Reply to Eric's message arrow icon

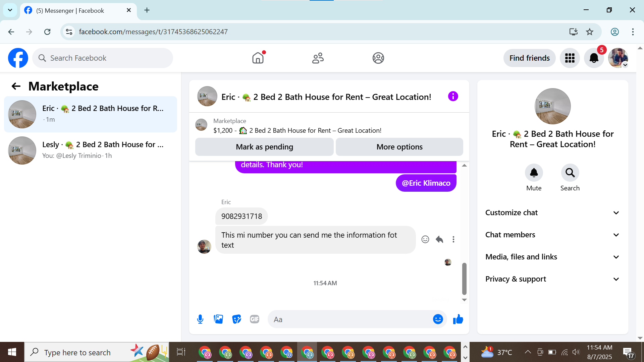click(x=439, y=239)
